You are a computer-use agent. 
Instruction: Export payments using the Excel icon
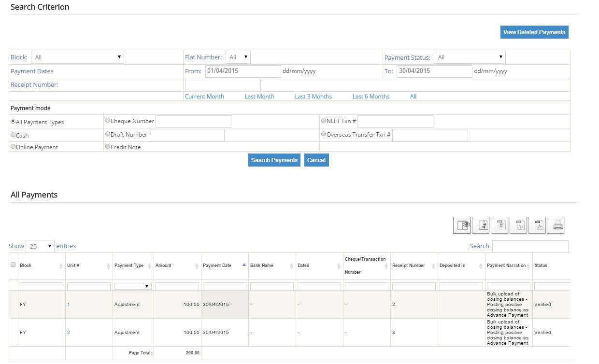[x=518, y=225]
